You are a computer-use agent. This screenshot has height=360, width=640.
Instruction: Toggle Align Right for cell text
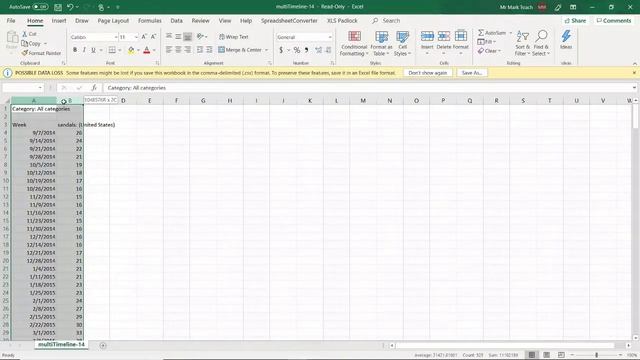(187, 50)
